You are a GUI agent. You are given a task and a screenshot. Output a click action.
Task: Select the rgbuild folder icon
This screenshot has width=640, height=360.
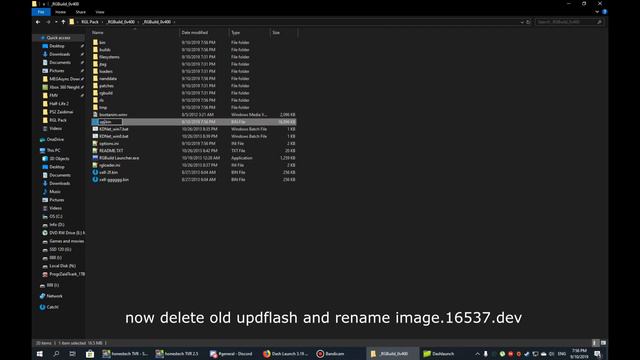(95, 93)
